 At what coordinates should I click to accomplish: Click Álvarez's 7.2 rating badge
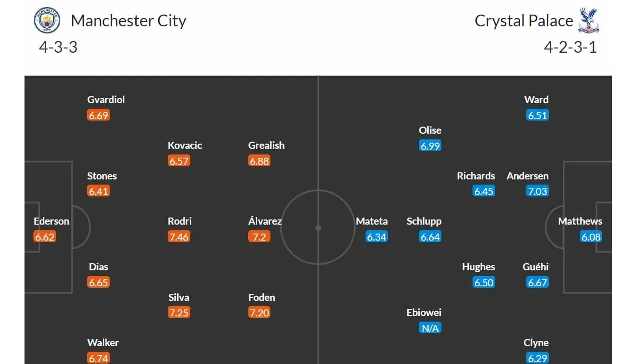tap(259, 237)
